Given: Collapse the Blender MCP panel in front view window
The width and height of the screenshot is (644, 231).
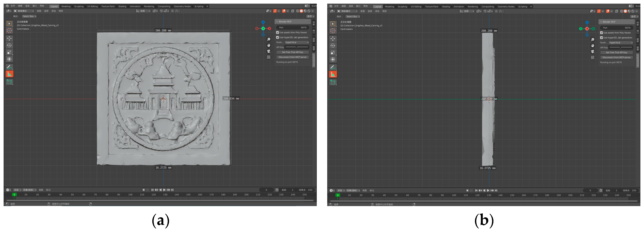Looking at the screenshot, I should [x=277, y=22].
